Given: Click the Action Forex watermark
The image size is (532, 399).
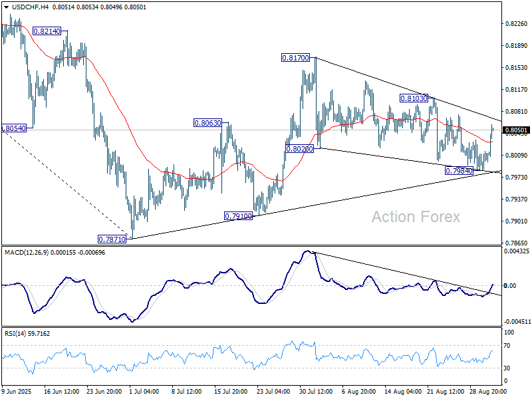Looking at the screenshot, I should tap(416, 217).
